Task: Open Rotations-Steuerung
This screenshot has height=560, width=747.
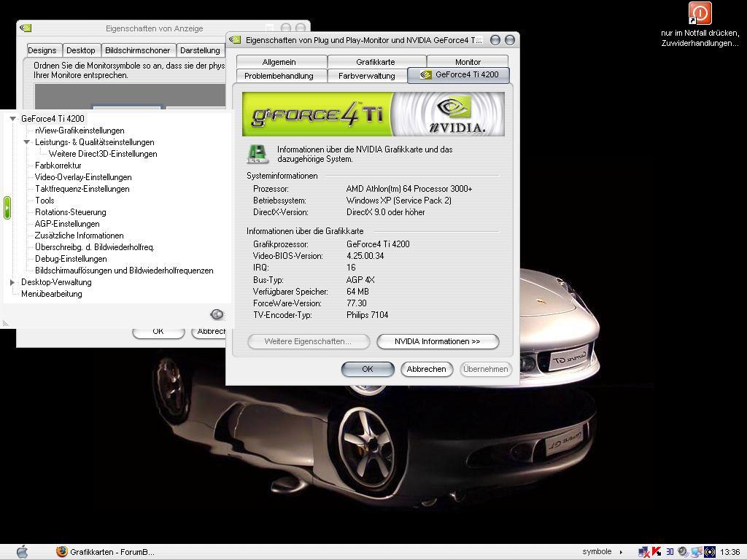Action: (71, 212)
